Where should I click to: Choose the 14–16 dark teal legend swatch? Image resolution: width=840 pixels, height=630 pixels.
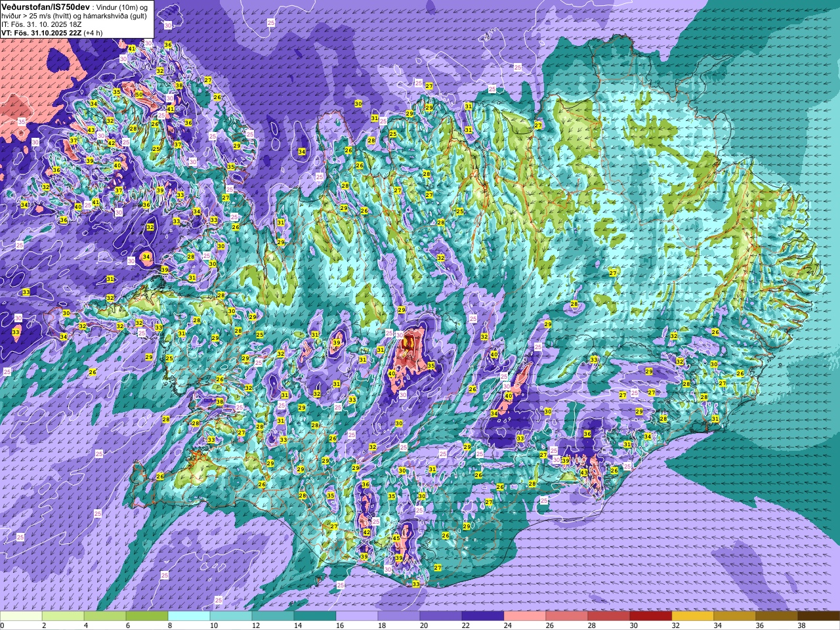(x=315, y=616)
